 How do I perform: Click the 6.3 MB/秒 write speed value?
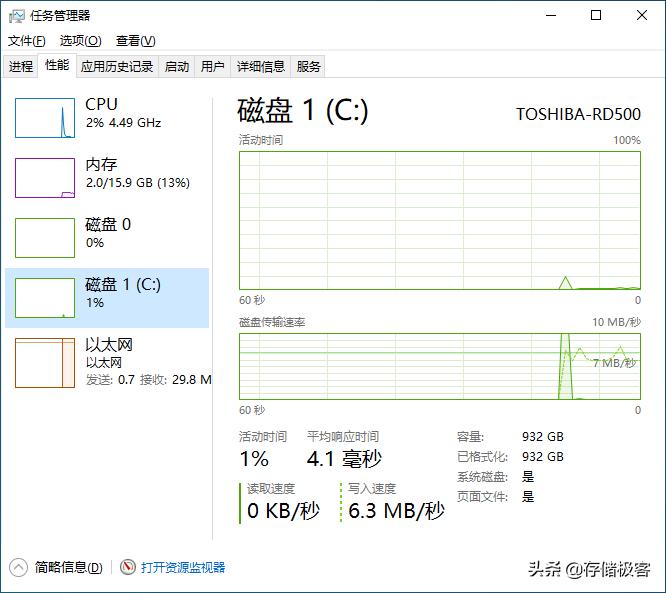tap(396, 511)
